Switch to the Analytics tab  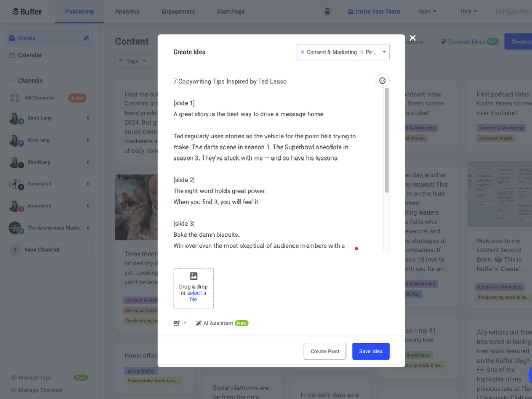tap(127, 11)
